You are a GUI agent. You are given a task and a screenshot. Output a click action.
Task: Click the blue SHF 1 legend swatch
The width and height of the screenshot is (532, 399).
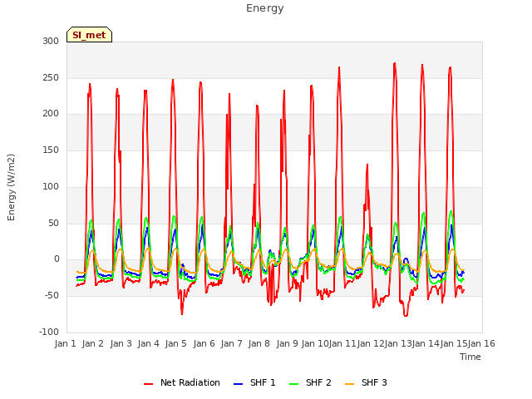point(239,384)
